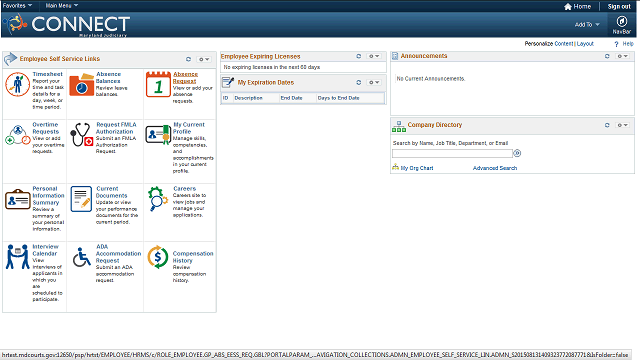Open the ADA Accommodation Request link
This screenshot has width=640, height=360.
click(x=118, y=253)
